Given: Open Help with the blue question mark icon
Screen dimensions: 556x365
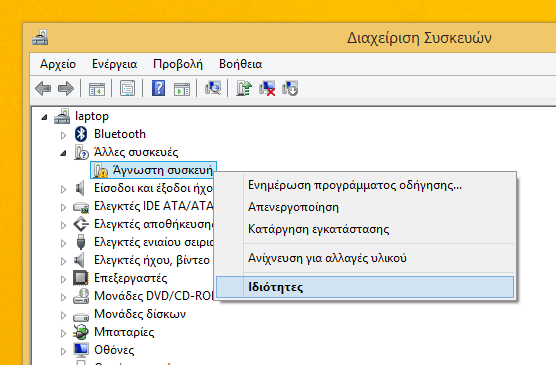Looking at the screenshot, I should point(159,88).
